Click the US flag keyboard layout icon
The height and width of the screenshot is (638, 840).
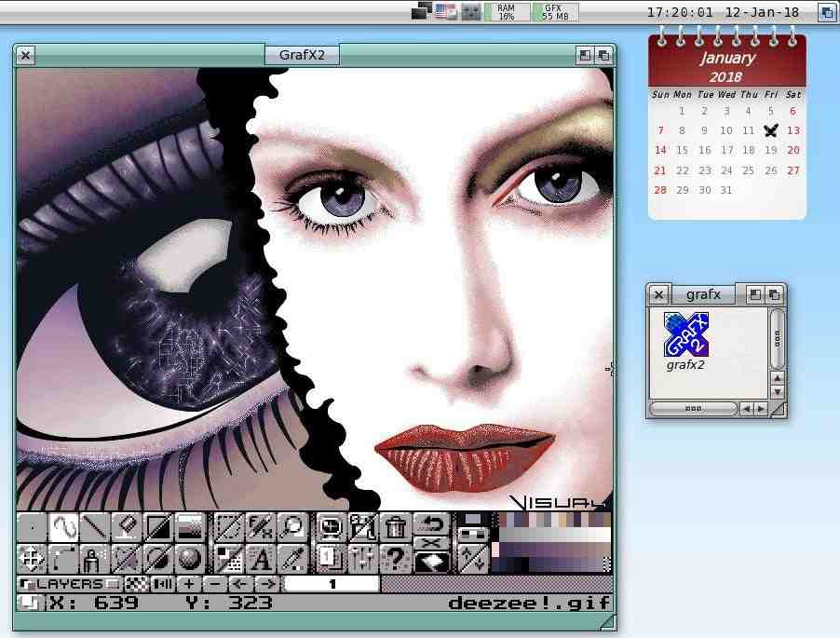click(x=445, y=11)
